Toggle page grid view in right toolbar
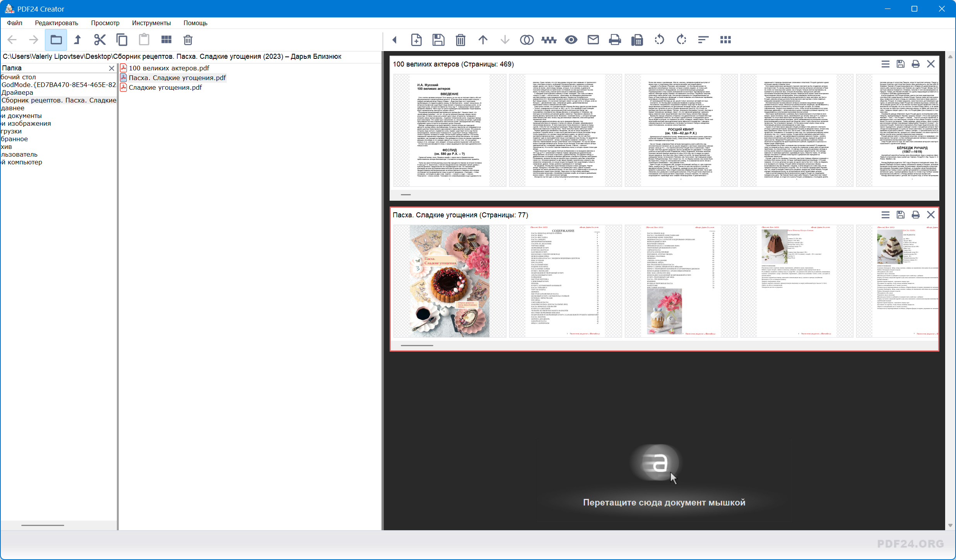Viewport: 956px width, 560px height. 725,40
